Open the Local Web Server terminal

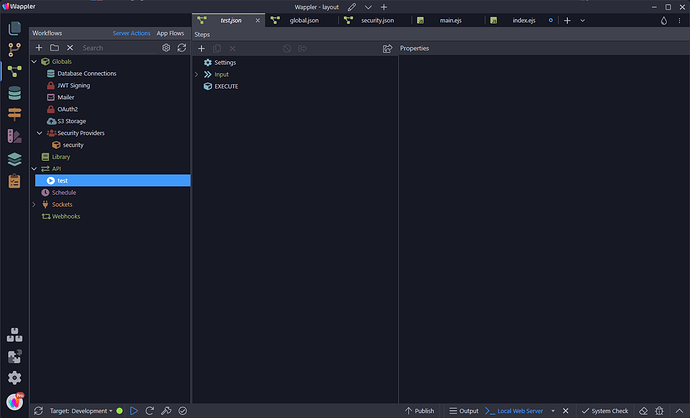coord(514,411)
